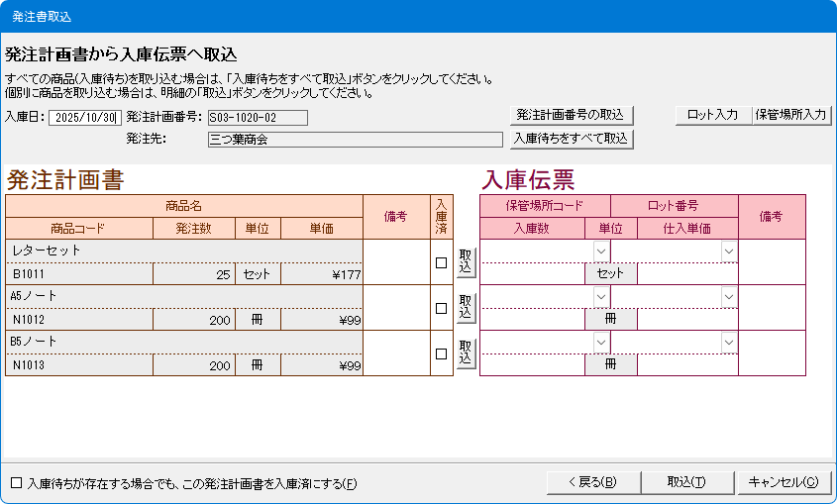Open ロット番号 dropdown for B5ノート row
Screen dimensions: 837x504
pyautogui.click(x=729, y=342)
